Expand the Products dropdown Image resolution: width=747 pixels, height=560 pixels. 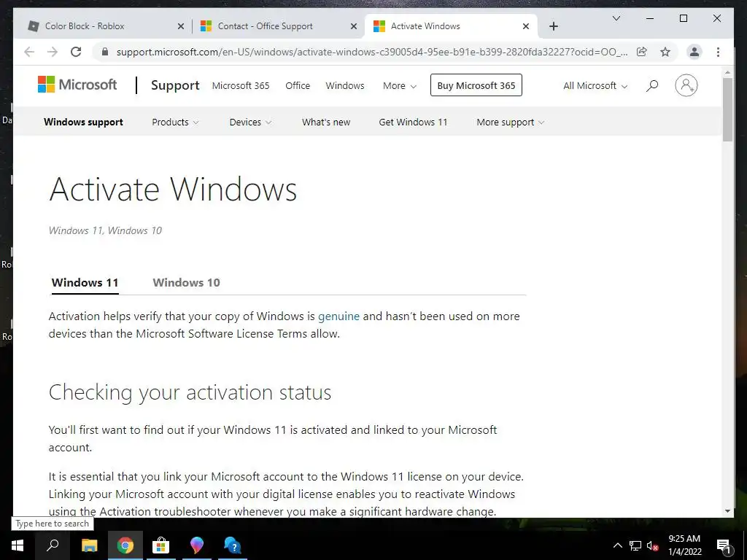click(175, 122)
